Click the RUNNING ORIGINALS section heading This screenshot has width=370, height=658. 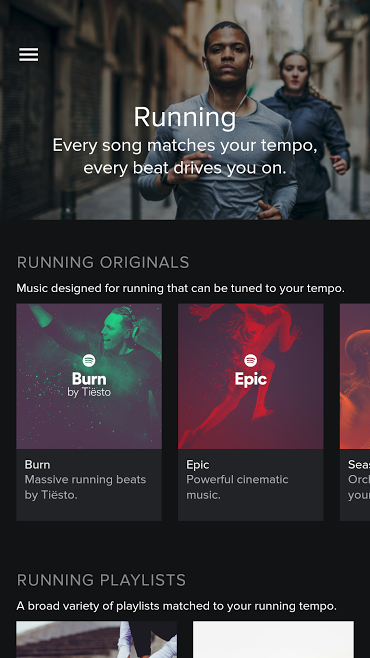(103, 263)
